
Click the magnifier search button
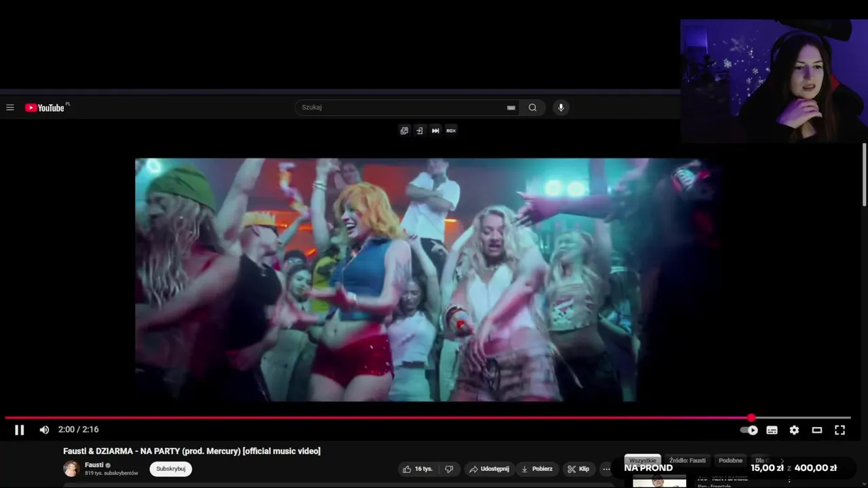coord(532,107)
